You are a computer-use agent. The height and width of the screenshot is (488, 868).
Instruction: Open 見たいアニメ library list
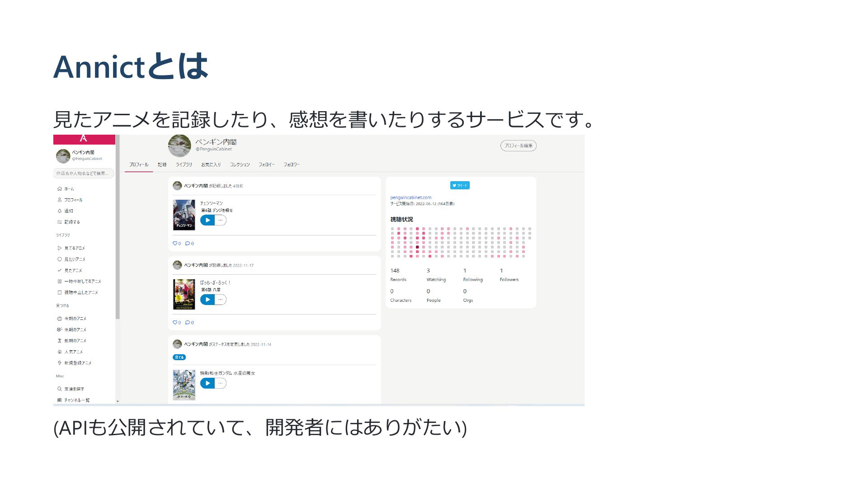point(71,259)
